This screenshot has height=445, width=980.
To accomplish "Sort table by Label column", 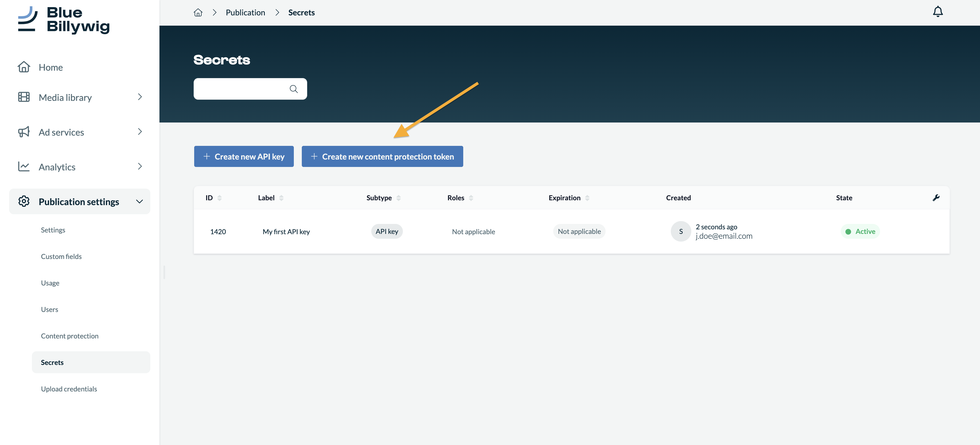I will 282,198.
